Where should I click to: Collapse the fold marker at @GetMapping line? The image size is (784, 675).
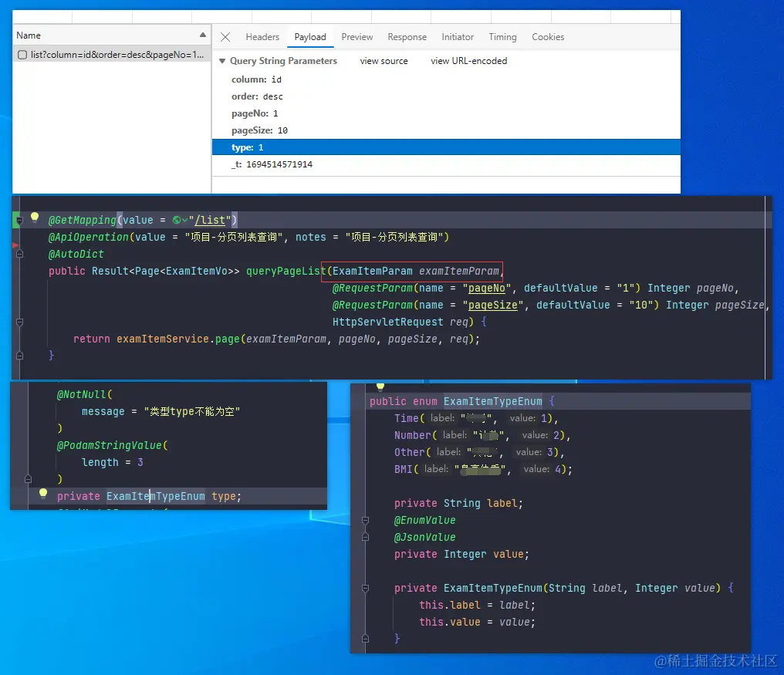[19, 220]
